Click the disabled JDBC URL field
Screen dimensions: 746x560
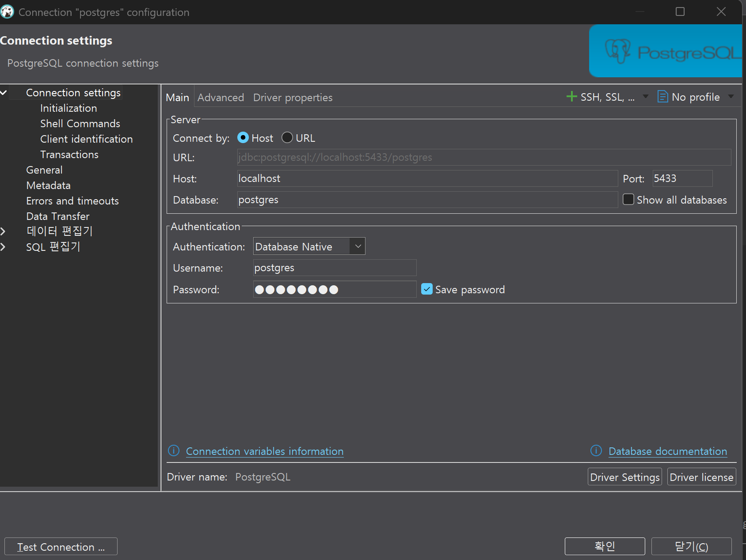[x=484, y=157]
